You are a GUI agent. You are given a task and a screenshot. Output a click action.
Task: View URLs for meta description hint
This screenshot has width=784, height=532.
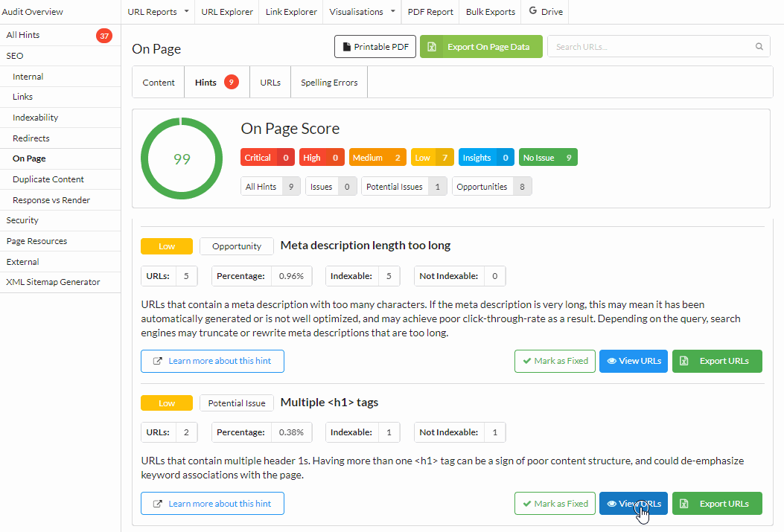click(x=634, y=361)
